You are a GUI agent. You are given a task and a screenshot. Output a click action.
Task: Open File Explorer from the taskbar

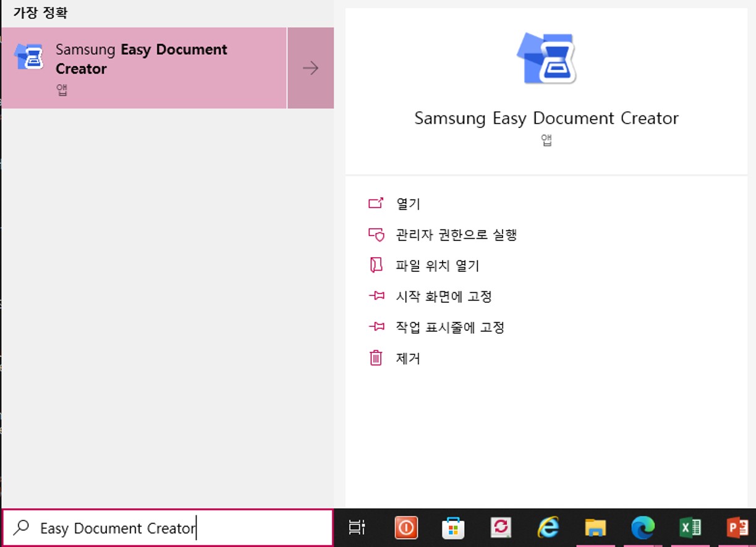(595, 528)
